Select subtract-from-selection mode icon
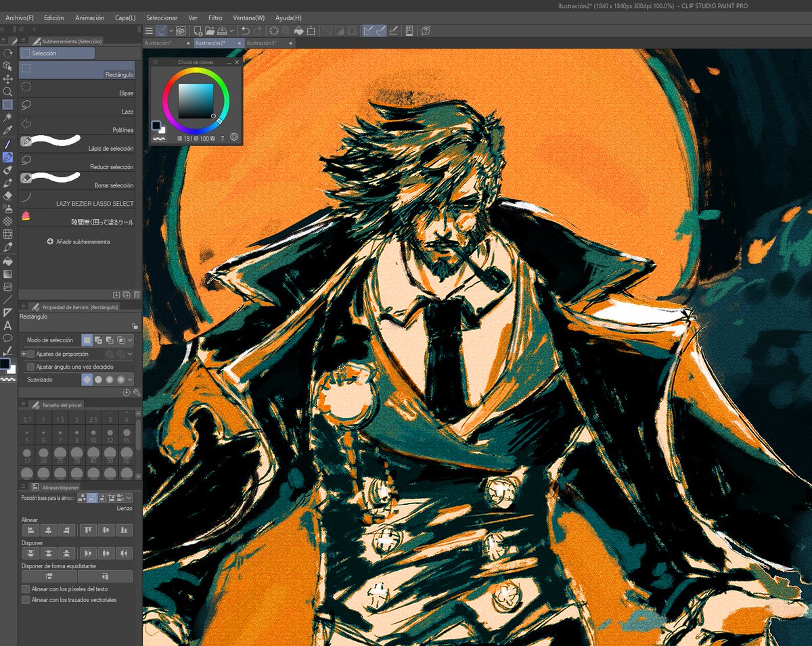This screenshot has height=646, width=812. tap(109, 340)
